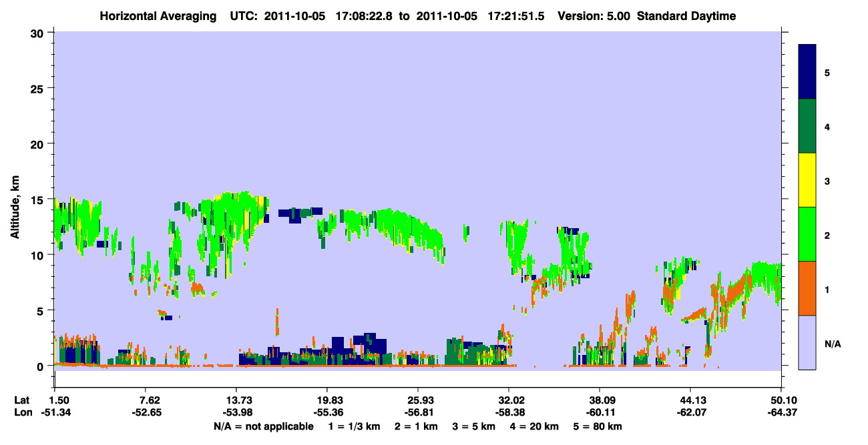Image resolution: width=868 pixels, height=445 pixels.
Task: Click the yellow color bar segment labeled 3
Action: (807, 180)
